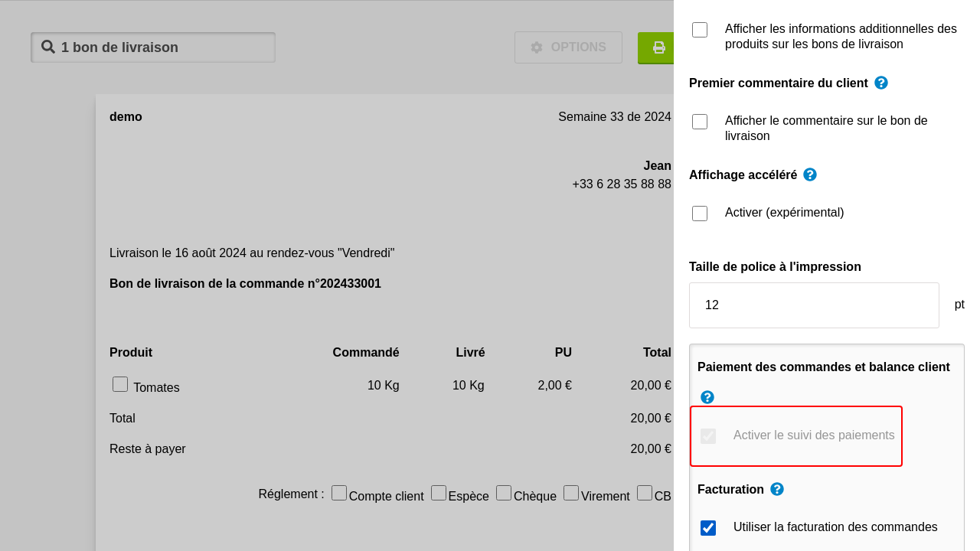Uncheck Utiliser la facturation des commandes
980x551 pixels.
tap(708, 528)
